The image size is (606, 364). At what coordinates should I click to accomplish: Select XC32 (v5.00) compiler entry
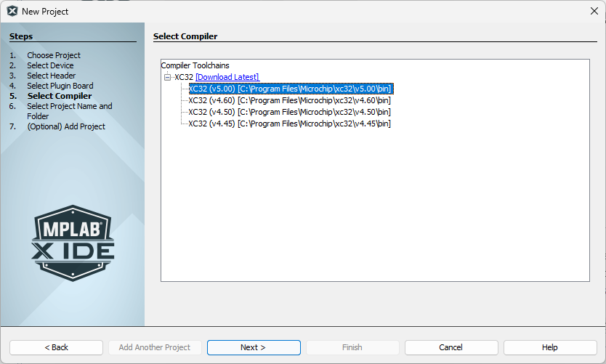click(x=291, y=89)
